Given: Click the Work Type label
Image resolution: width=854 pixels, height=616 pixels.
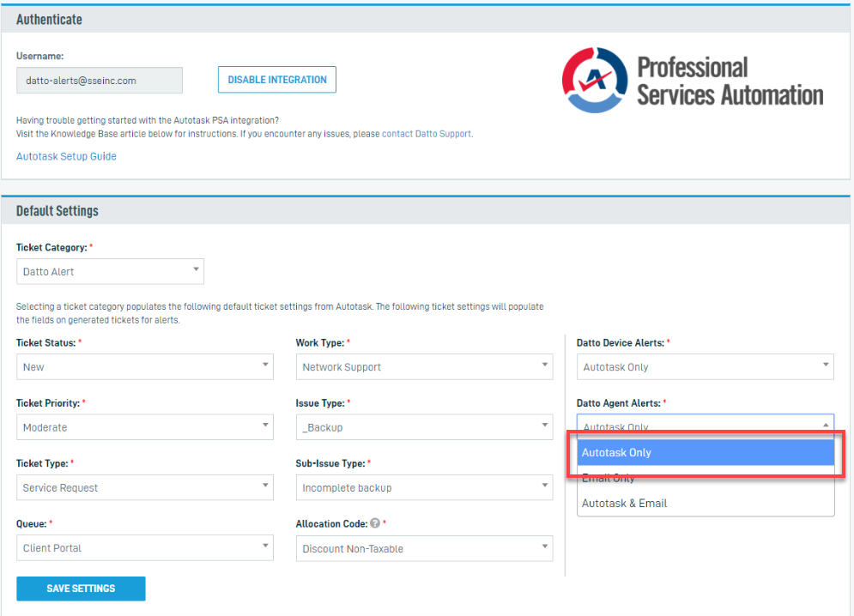Looking at the screenshot, I should coord(320,342).
